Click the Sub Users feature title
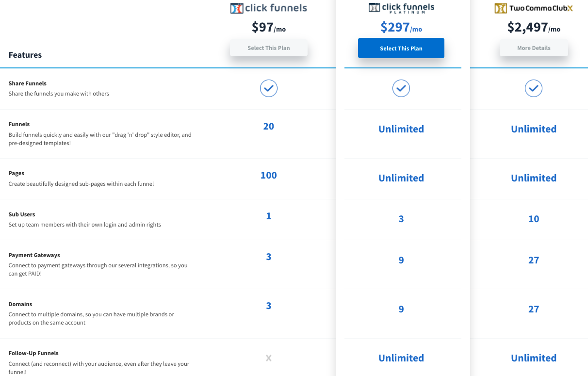Viewport: 588px width, 376px height. 22,214
